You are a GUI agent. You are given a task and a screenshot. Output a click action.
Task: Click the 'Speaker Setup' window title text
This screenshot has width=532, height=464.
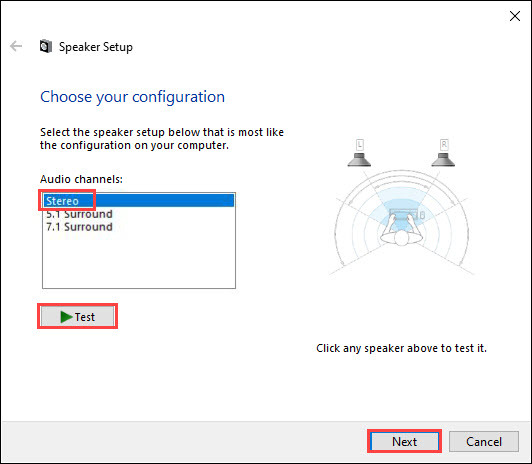[96, 47]
